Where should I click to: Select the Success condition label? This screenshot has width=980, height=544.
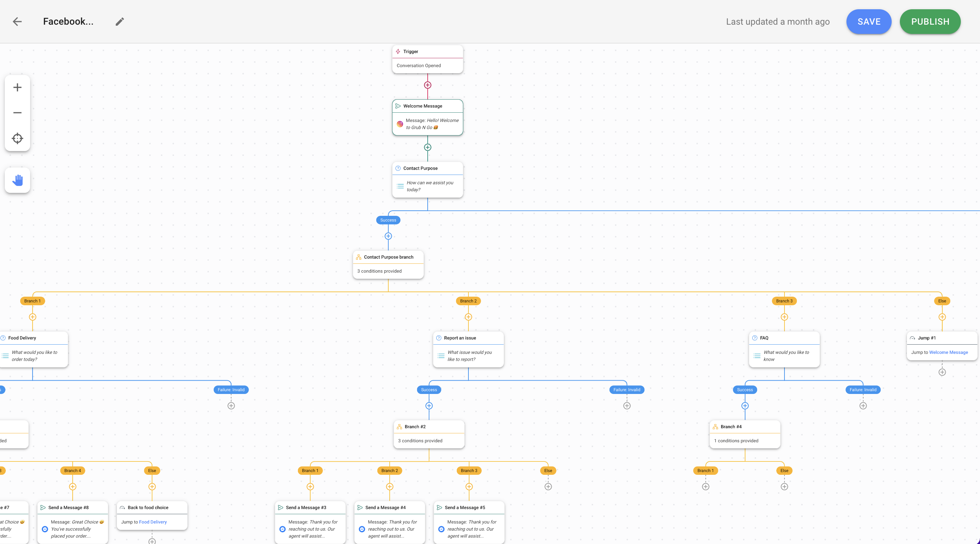[x=388, y=220]
